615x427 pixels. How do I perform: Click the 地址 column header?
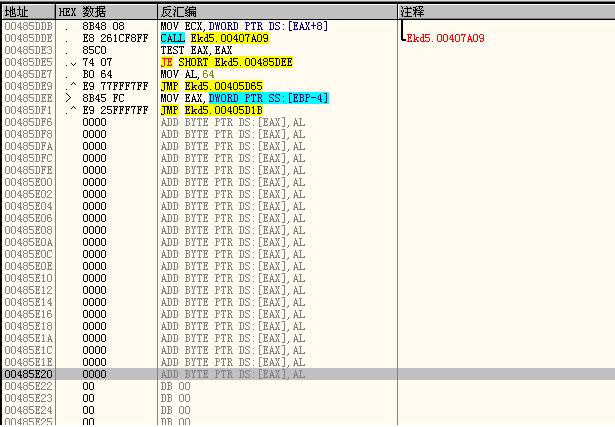pos(16,10)
